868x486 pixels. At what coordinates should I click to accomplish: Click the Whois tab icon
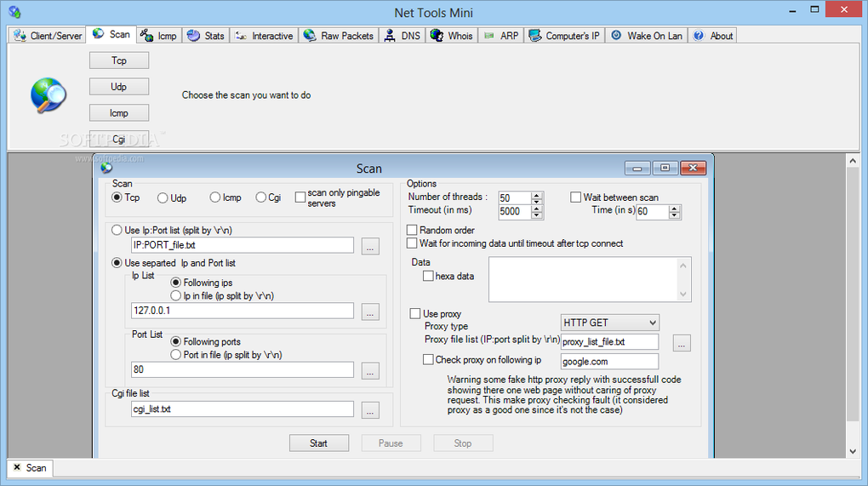tap(437, 36)
